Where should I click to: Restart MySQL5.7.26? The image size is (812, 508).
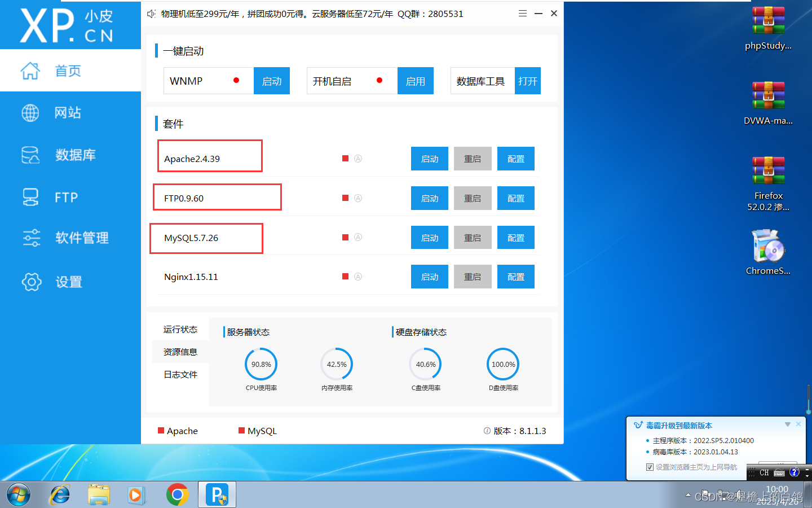point(473,238)
